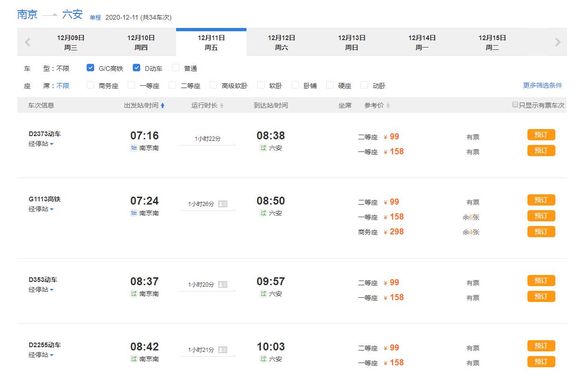Click the previous dates left arrow
588x377 pixels.
pyautogui.click(x=27, y=42)
